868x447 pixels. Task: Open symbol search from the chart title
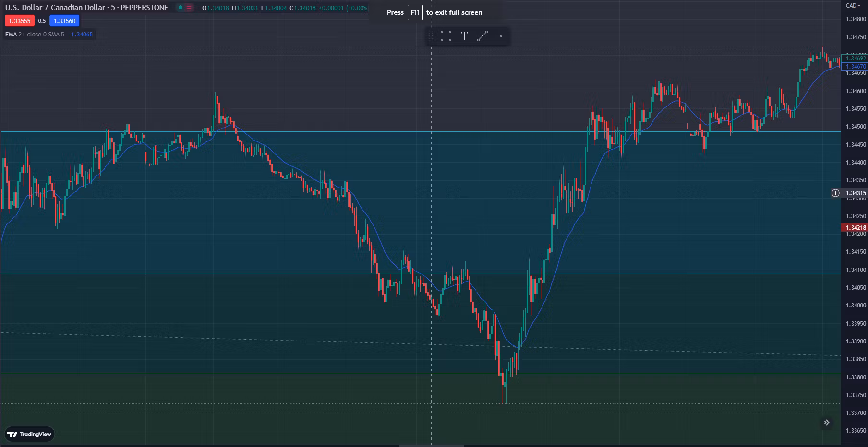point(54,8)
